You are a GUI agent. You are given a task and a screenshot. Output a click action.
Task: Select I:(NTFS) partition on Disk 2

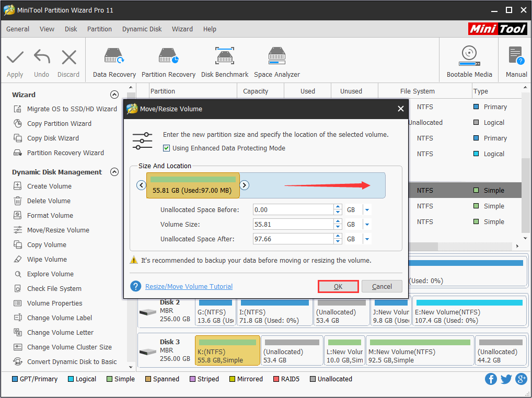274,311
